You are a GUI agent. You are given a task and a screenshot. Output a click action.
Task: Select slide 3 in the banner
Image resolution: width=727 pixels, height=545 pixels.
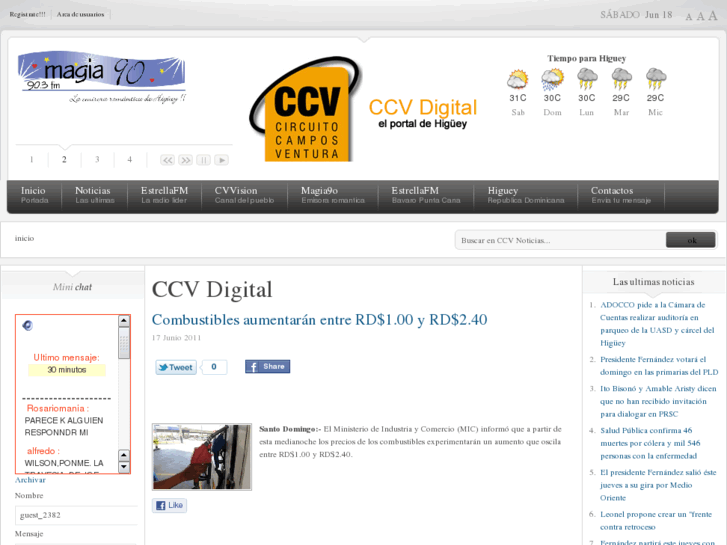[x=97, y=160]
